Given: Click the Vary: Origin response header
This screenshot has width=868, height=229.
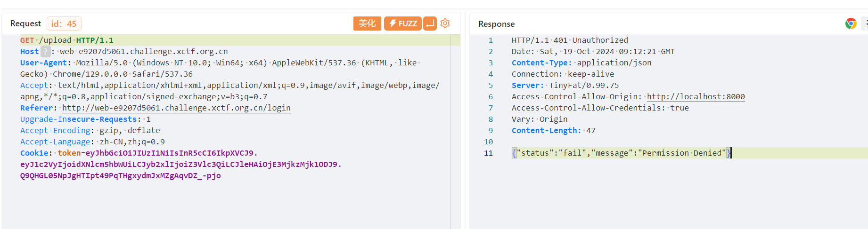Looking at the screenshot, I should [540, 119].
